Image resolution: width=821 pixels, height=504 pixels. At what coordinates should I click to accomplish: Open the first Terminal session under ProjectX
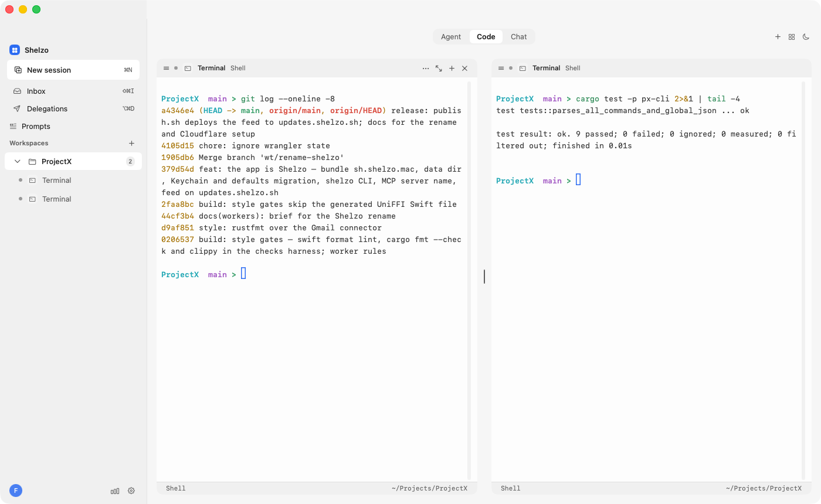coord(73,180)
